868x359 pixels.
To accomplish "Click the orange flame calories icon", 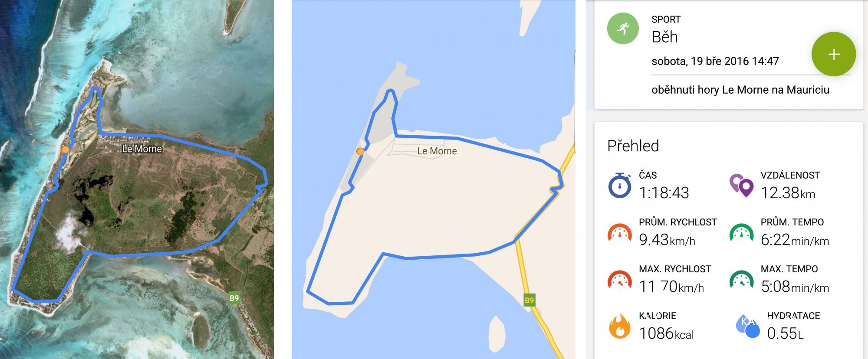I will 620,326.
